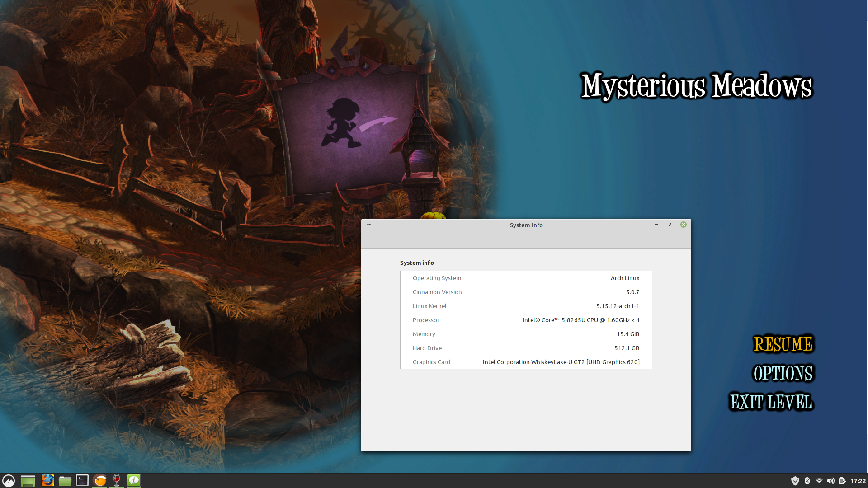Viewport: 868px width, 488px height.
Task: Choose EXIT LEVEL in the game menu
Action: click(771, 402)
